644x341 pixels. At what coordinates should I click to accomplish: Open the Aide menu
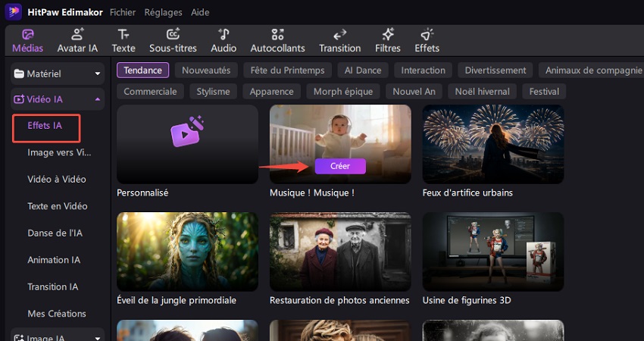(x=200, y=12)
